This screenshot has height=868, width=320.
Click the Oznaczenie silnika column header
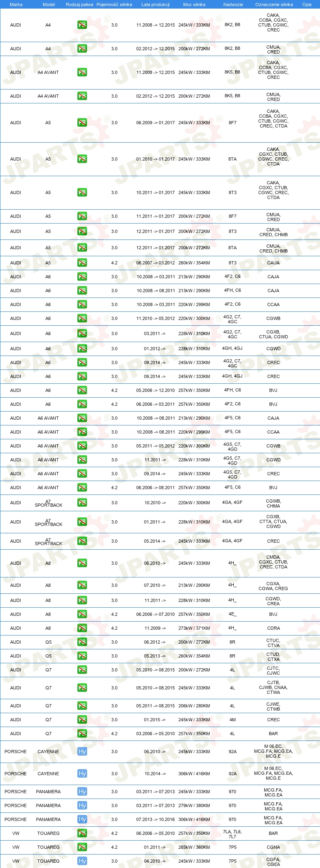(274, 4)
